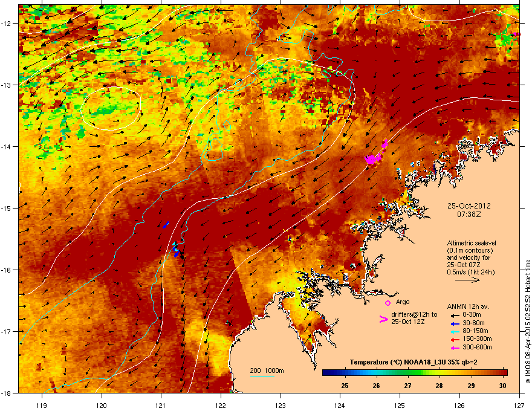Click the '28' color bar tick label
The image size is (532, 411).
pos(440,386)
